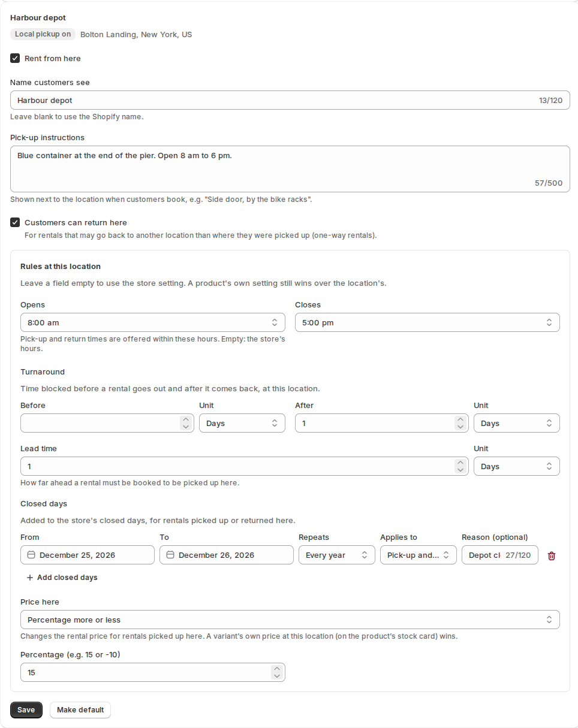This screenshot has width=578, height=728.
Task: Open the Opens time dropdown
Action: pos(153,322)
